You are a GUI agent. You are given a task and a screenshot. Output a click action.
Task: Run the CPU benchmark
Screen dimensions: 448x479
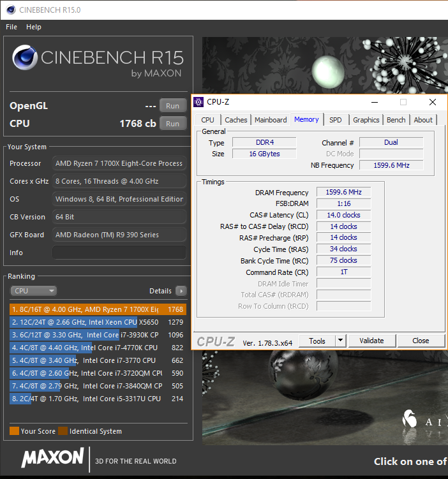click(x=173, y=124)
